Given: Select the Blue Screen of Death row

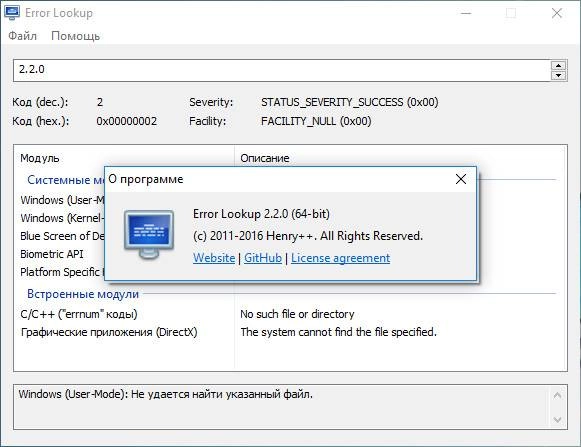Looking at the screenshot, I should click(x=62, y=236).
